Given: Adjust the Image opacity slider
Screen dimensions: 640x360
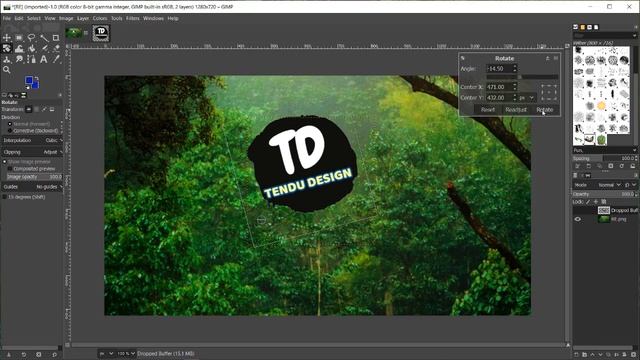Looking at the screenshot, I should pos(35,177).
